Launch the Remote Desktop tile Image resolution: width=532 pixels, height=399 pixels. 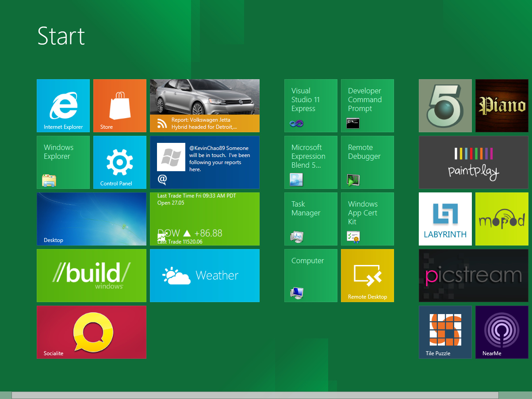367,276
